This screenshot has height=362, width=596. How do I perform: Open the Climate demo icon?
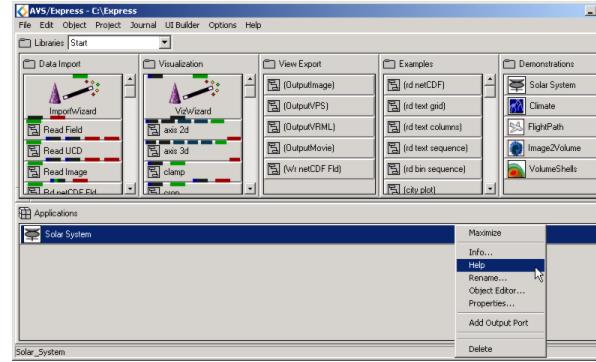point(517,106)
